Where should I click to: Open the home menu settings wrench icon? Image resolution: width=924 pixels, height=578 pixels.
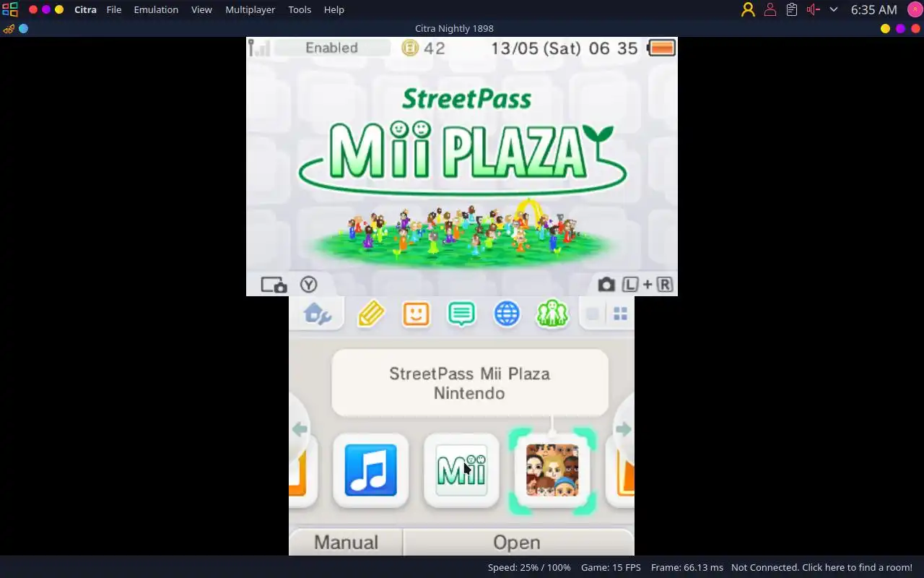[318, 314]
